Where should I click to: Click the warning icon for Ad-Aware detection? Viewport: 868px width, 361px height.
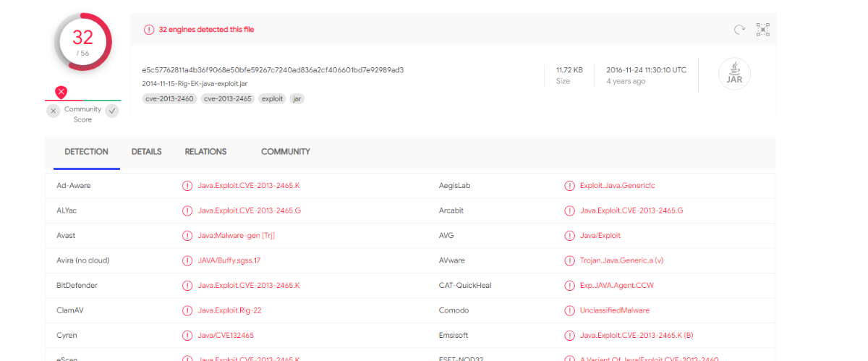(x=187, y=186)
